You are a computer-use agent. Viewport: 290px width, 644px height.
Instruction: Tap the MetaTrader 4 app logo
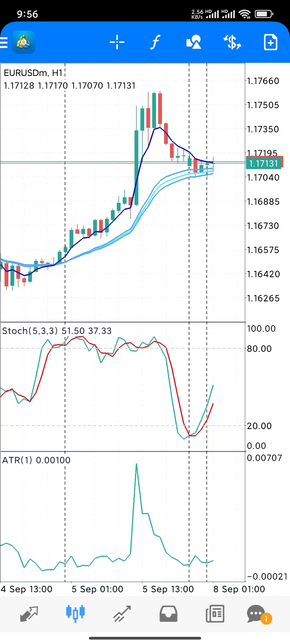coord(24,42)
